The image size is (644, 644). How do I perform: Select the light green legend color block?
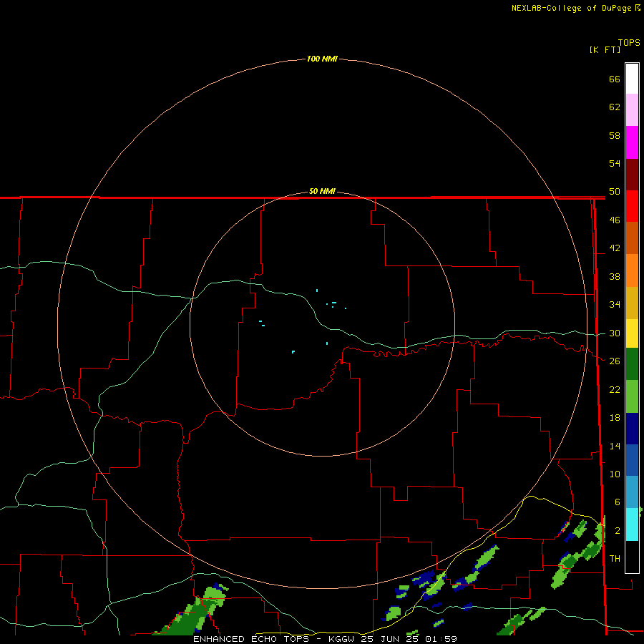pyautogui.click(x=632, y=396)
